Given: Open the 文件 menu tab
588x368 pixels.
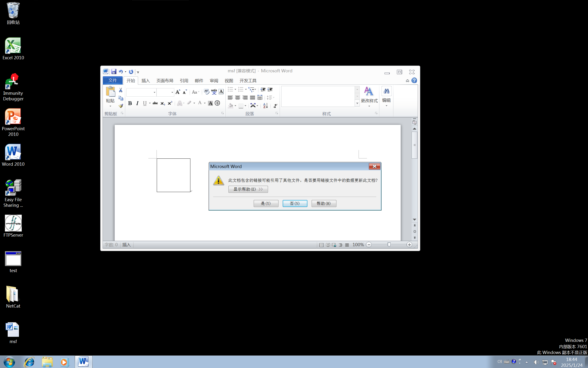Looking at the screenshot, I should [x=113, y=80].
